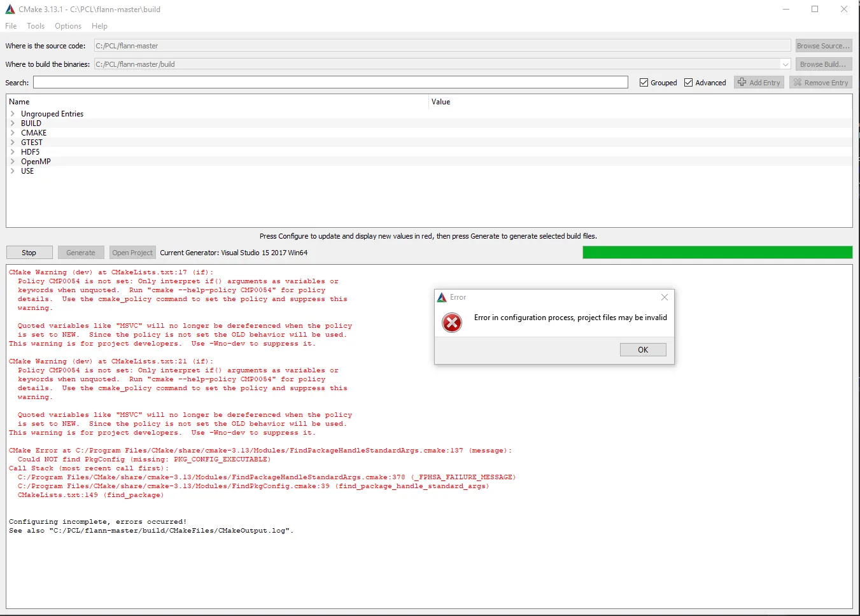Click the Search input field

(331, 83)
